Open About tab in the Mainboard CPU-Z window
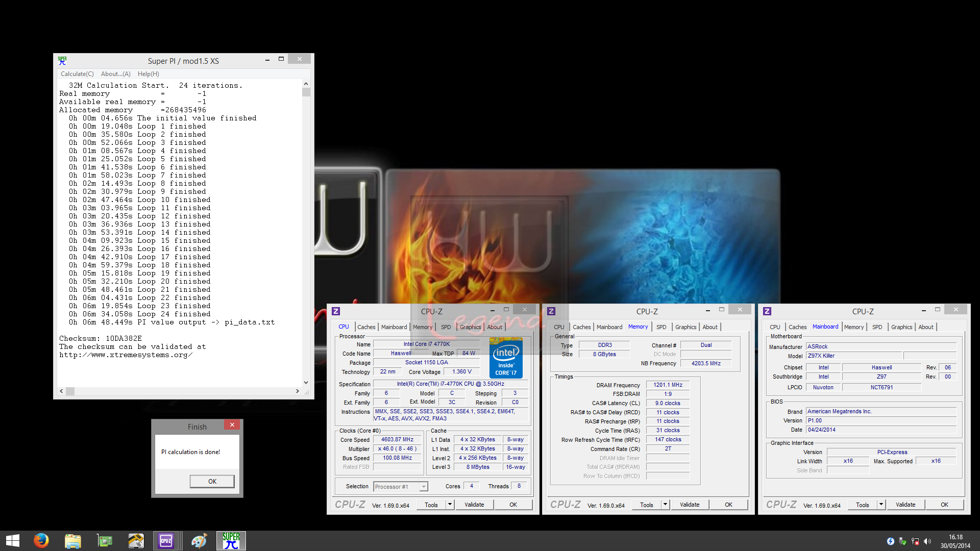 pyautogui.click(x=926, y=327)
